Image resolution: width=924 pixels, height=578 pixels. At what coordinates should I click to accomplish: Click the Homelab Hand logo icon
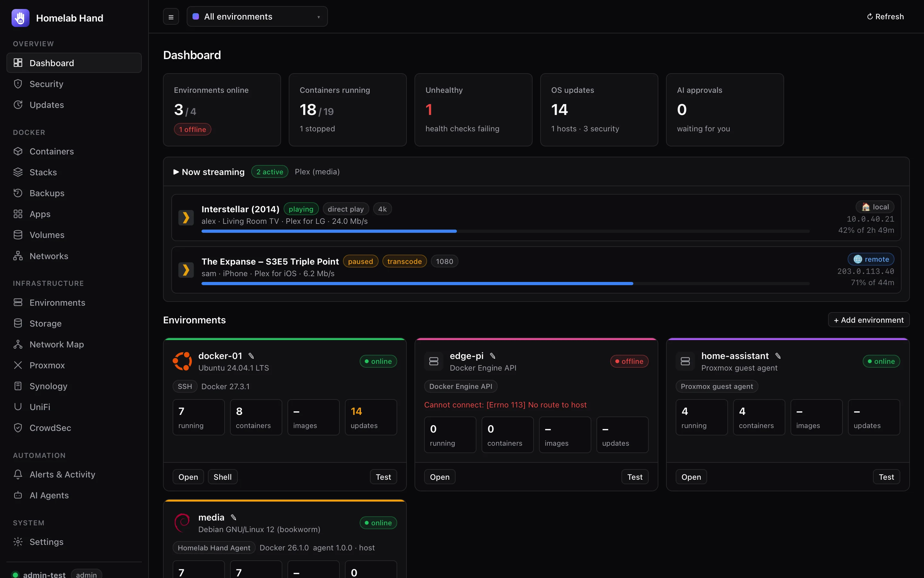pyautogui.click(x=20, y=18)
